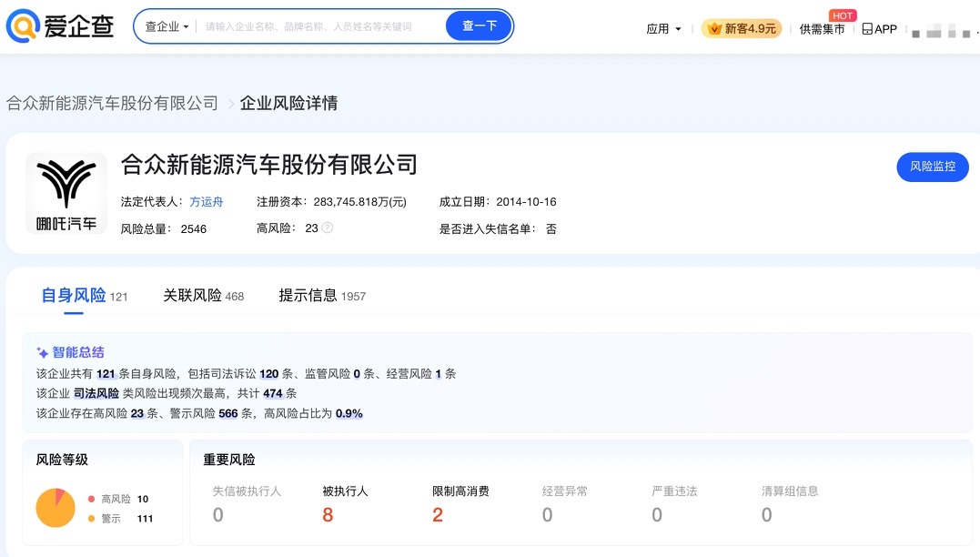Screen dimensions: 980x557
Task: Click the company title 合众新能源汽车股份有限公司 heading
Action: coord(268,165)
